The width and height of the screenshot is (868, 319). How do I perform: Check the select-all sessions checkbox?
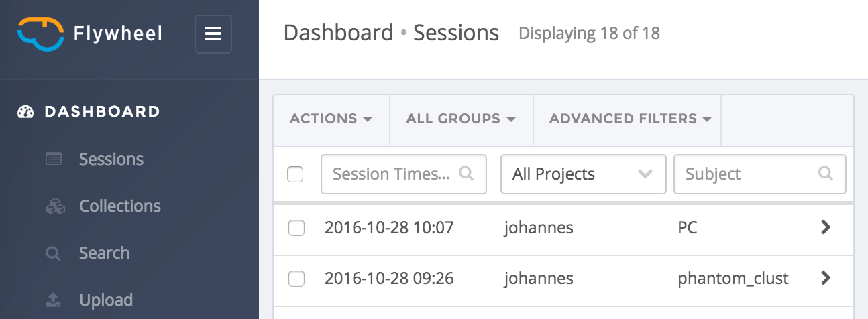295,174
